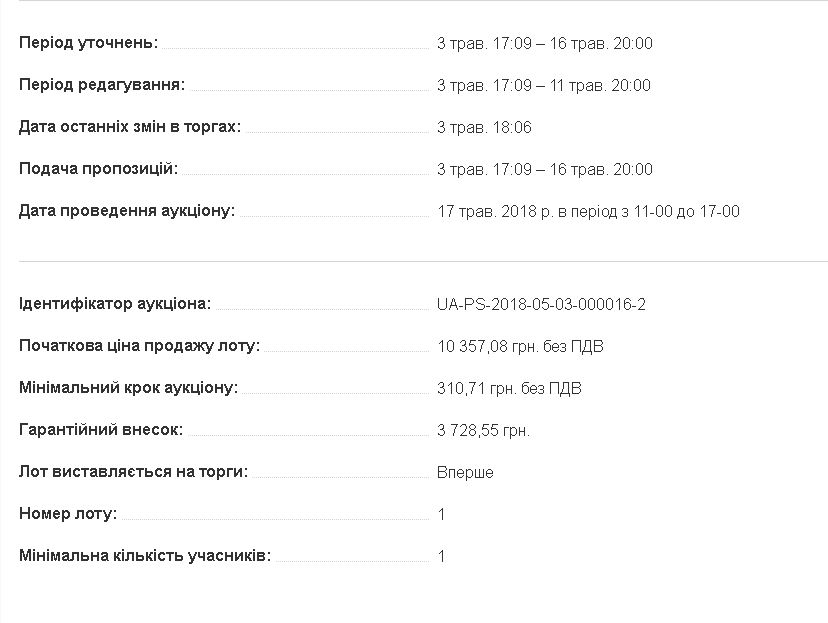The width and height of the screenshot is (828, 623).
Task: Click the editing period value ending 11 трав.
Action: click(x=543, y=85)
